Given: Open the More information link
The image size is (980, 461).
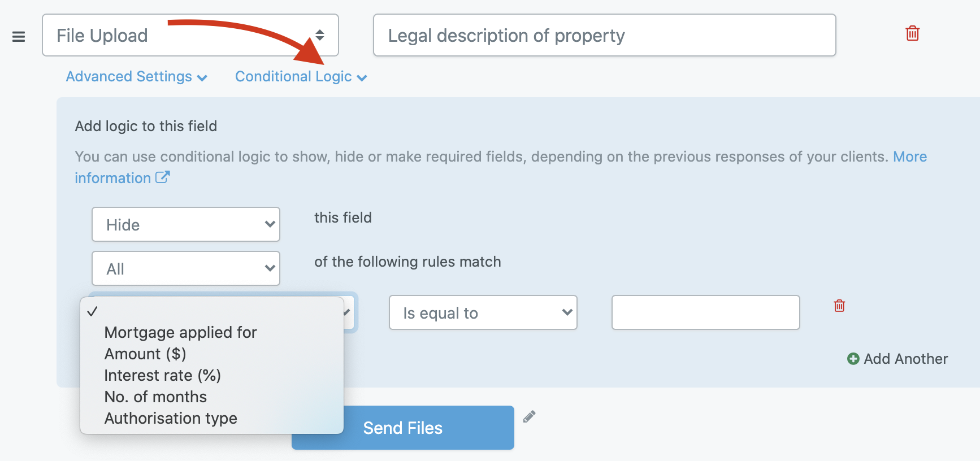Looking at the screenshot, I should [x=910, y=156].
